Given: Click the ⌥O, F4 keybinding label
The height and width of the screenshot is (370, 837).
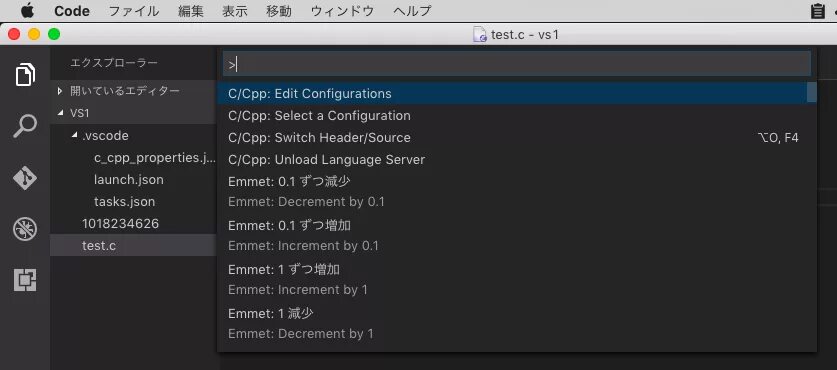Looking at the screenshot, I should [778, 138].
